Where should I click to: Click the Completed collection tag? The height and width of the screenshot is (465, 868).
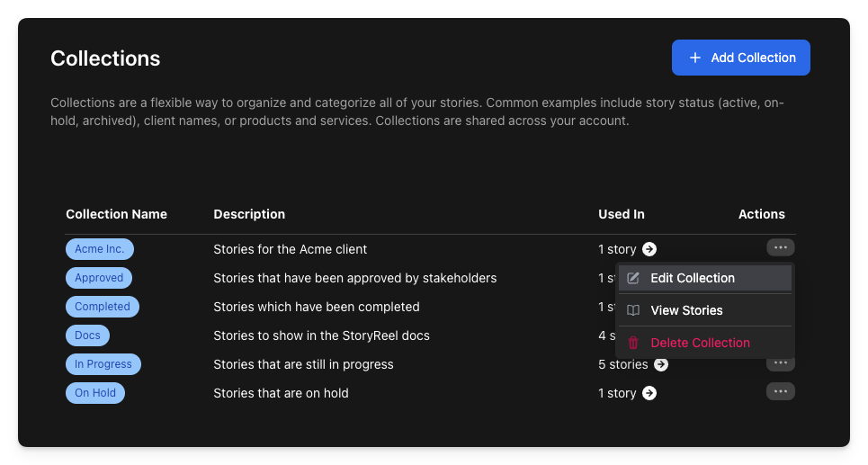(103, 307)
